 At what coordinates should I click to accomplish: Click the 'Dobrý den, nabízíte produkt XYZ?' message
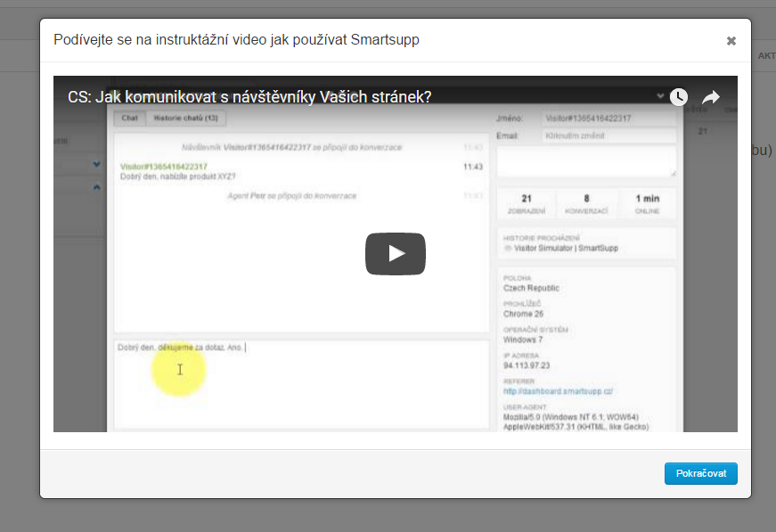coord(177,176)
